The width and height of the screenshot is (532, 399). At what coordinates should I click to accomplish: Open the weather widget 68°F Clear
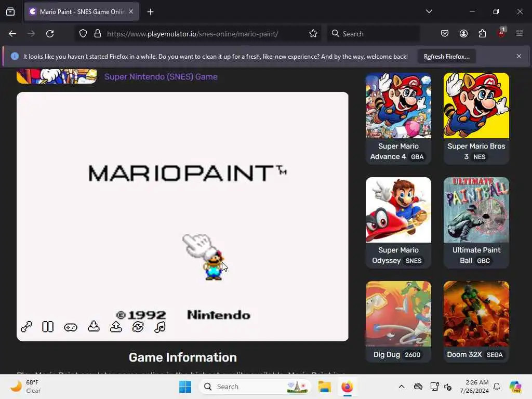click(25, 387)
